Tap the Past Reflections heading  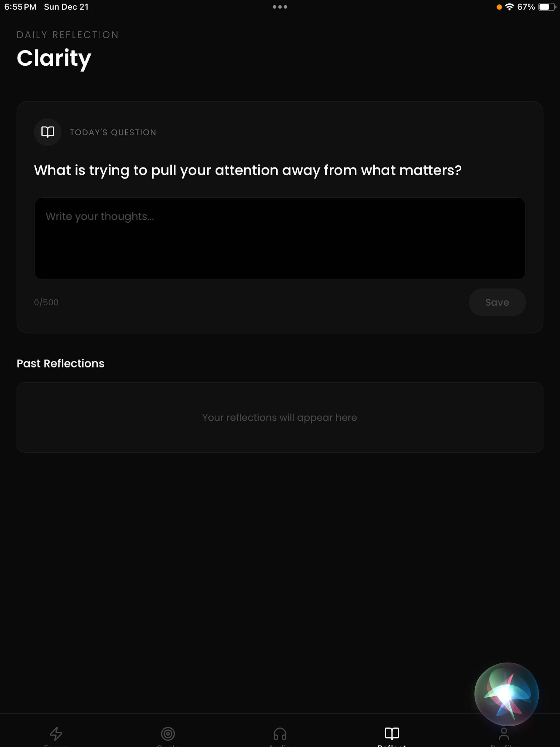pos(61,363)
